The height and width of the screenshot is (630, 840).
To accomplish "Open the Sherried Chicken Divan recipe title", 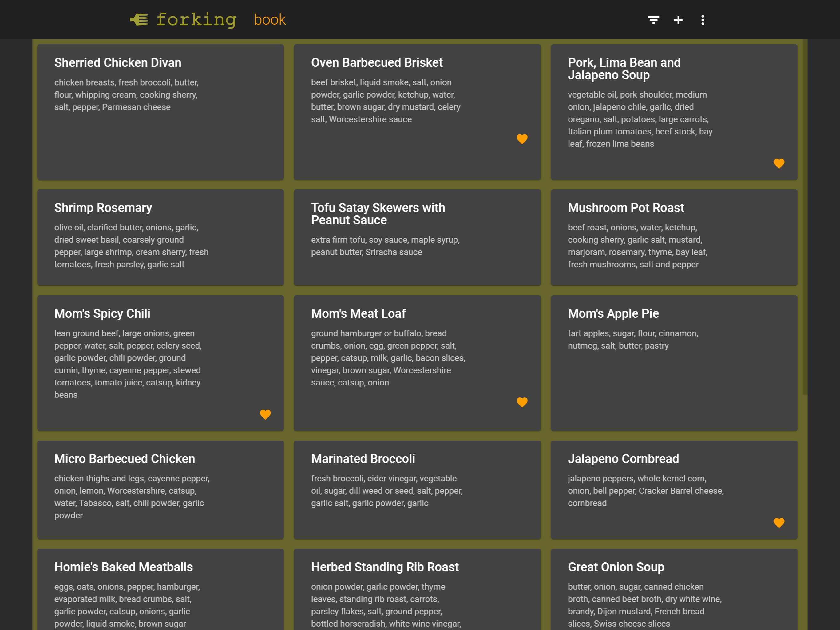I will click(x=118, y=63).
